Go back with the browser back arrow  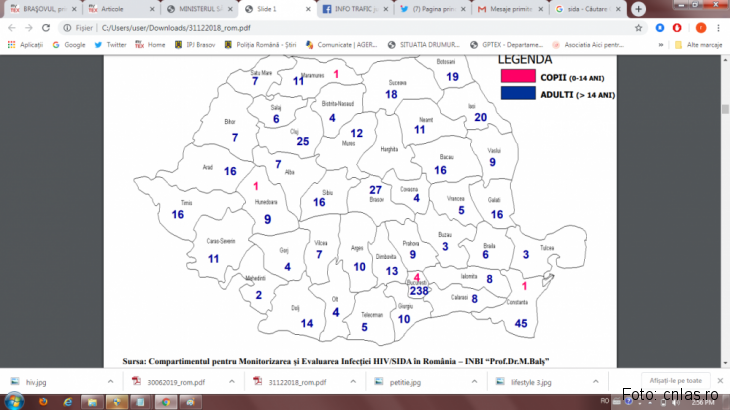(12, 28)
